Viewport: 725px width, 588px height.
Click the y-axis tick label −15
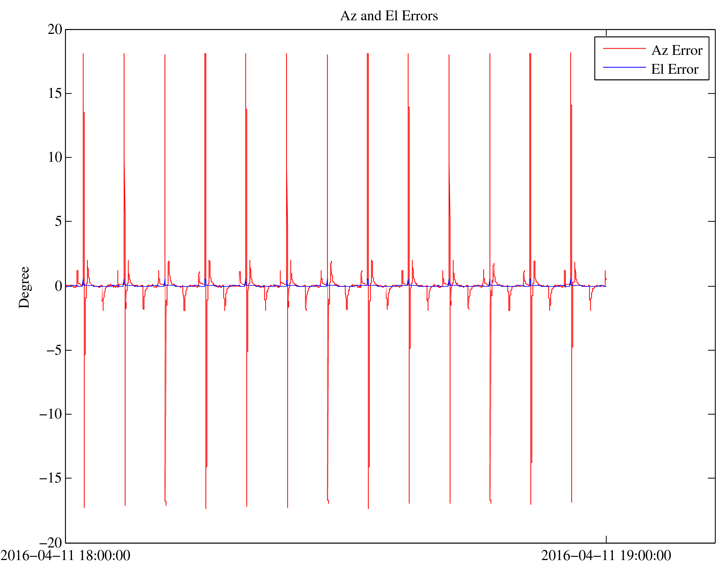click(x=51, y=478)
